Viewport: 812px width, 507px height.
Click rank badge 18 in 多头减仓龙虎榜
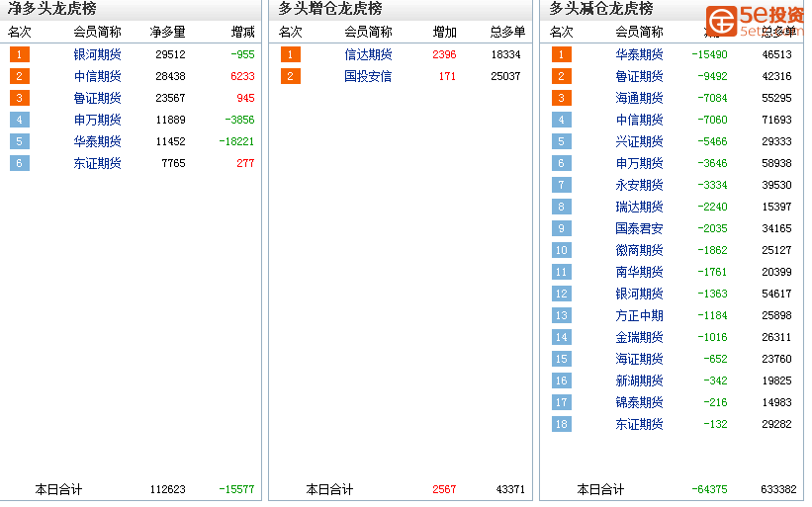point(562,424)
